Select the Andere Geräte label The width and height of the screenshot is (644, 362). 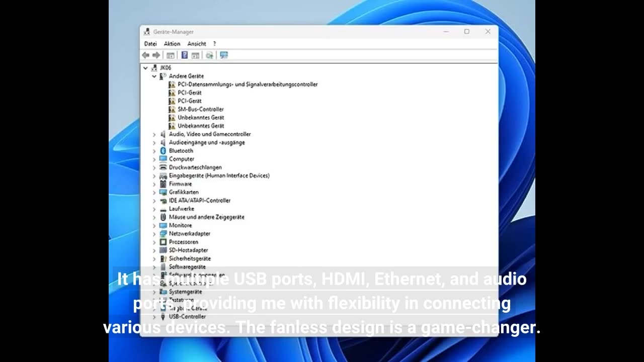click(x=186, y=76)
